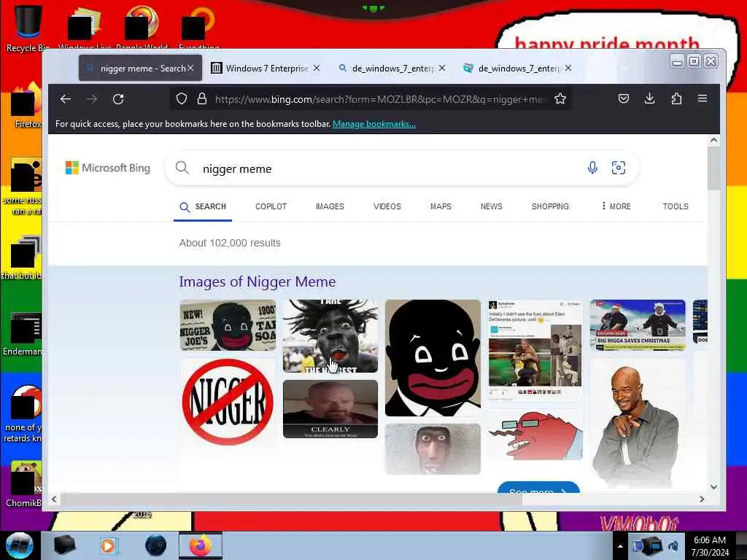Image resolution: width=747 pixels, height=560 pixels.
Task: Open the Firefox downloads panel
Action: pos(649,98)
